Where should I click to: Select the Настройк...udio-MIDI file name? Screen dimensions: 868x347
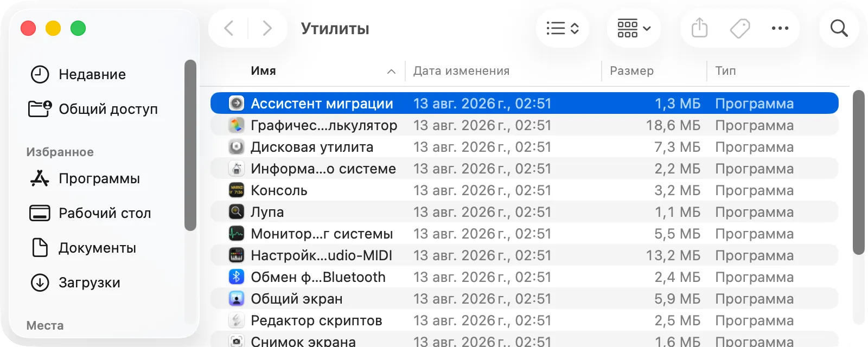tap(321, 255)
